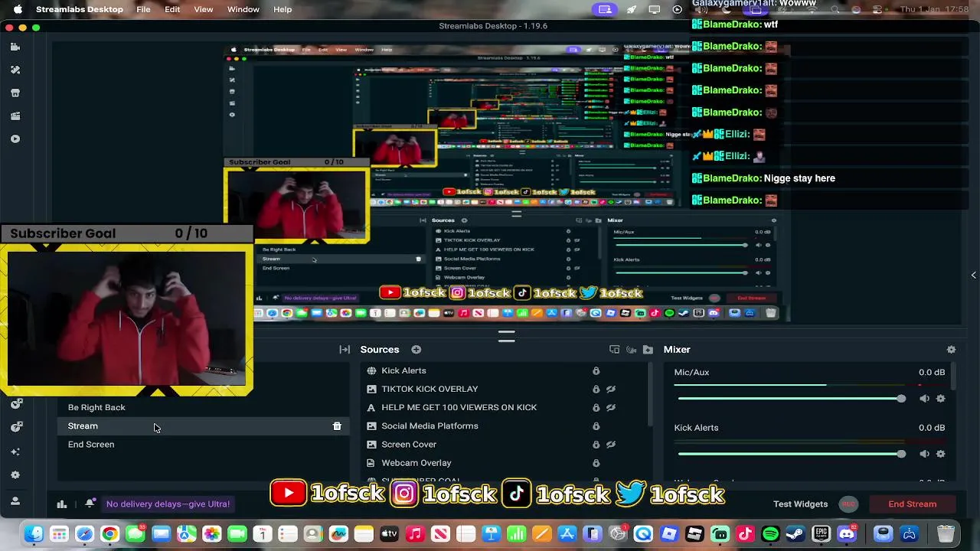Open the Streamlabs Desktop menu
The image size is (980, 551).
[x=80, y=9]
